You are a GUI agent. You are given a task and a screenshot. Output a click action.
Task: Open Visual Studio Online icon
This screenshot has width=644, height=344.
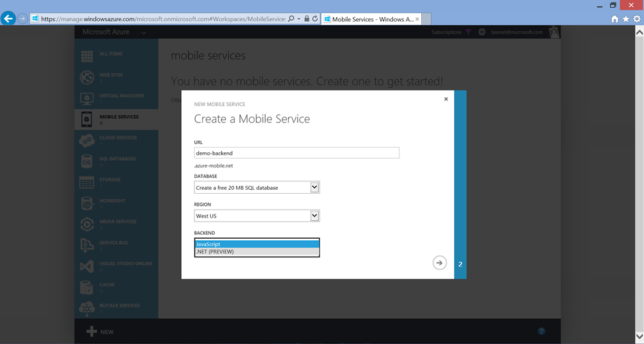pyautogui.click(x=87, y=267)
